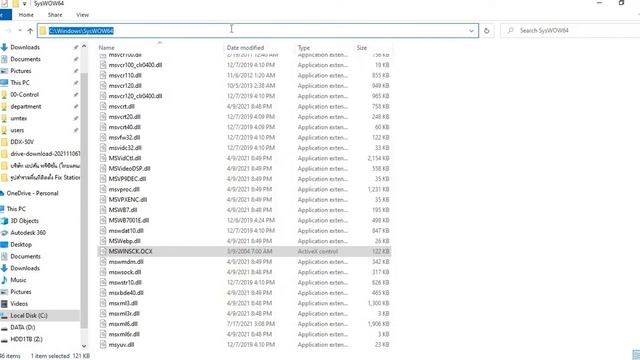Open pinned Documents in Quick access
The width and height of the screenshot is (640, 360).
click(25, 59)
